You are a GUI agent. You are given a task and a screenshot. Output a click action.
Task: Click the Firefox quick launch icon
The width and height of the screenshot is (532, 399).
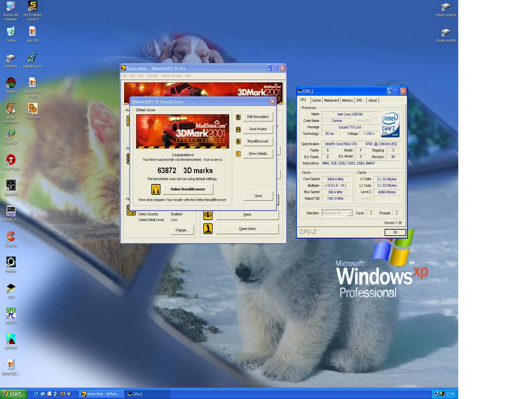coord(63,394)
